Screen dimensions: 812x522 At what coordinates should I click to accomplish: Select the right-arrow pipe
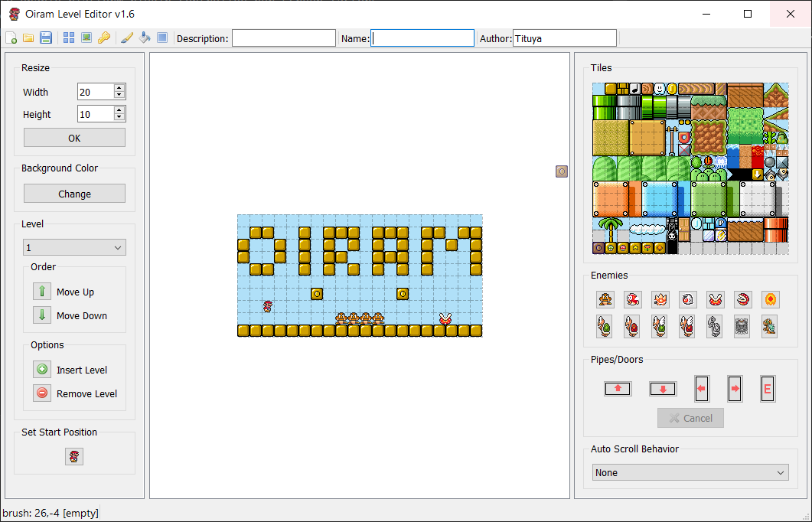[x=735, y=389]
